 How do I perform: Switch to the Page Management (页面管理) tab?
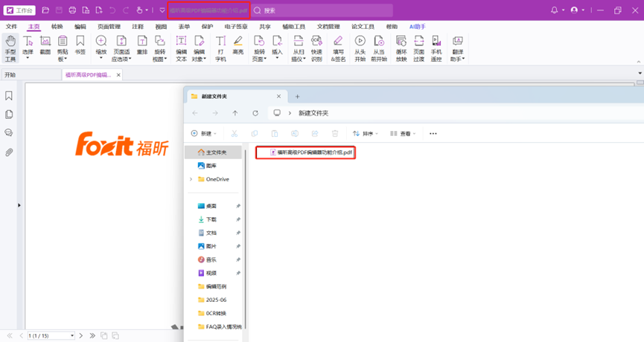[109, 27]
